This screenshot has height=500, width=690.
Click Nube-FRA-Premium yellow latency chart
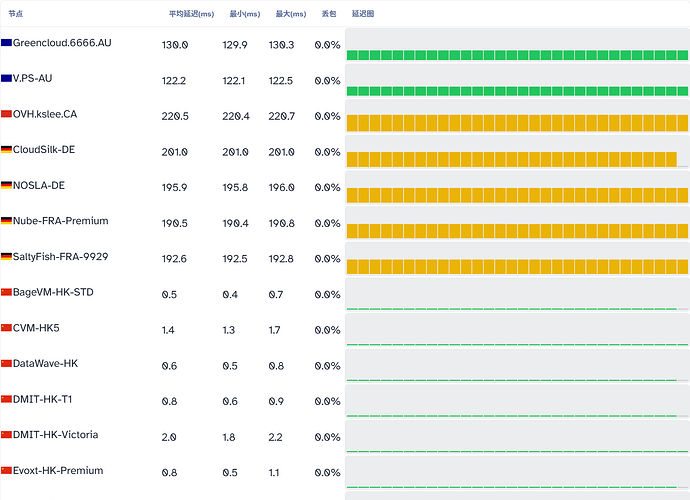[517, 223]
